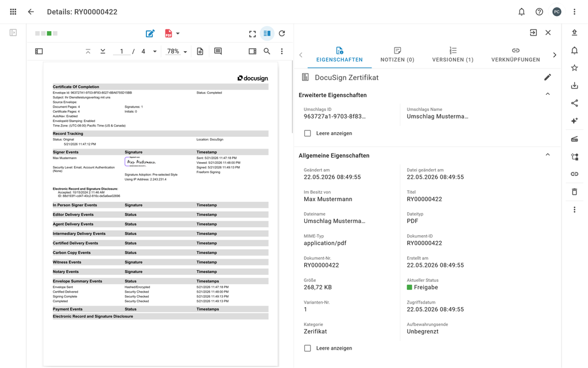The image size is (588, 368).
Task: Click the viewer vertical scrollbar
Action: pos(292,97)
